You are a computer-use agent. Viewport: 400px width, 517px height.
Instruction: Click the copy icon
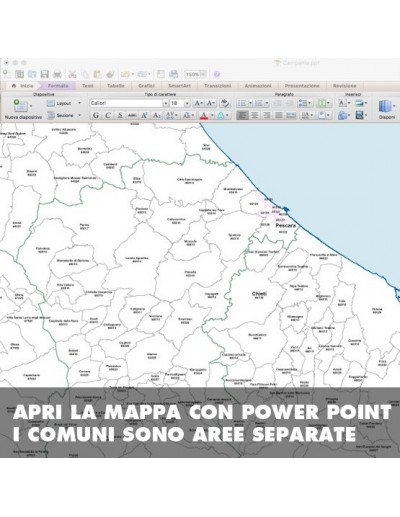pyautogui.click(x=85, y=74)
